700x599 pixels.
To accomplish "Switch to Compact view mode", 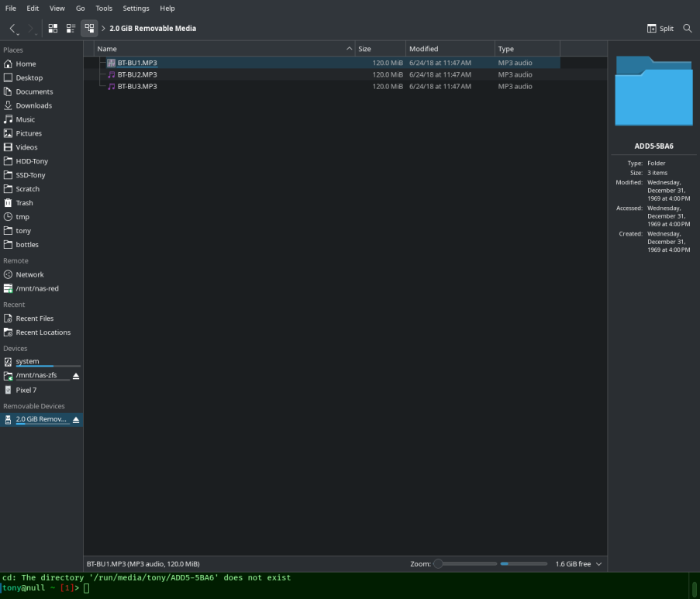I will pyautogui.click(x=71, y=29).
